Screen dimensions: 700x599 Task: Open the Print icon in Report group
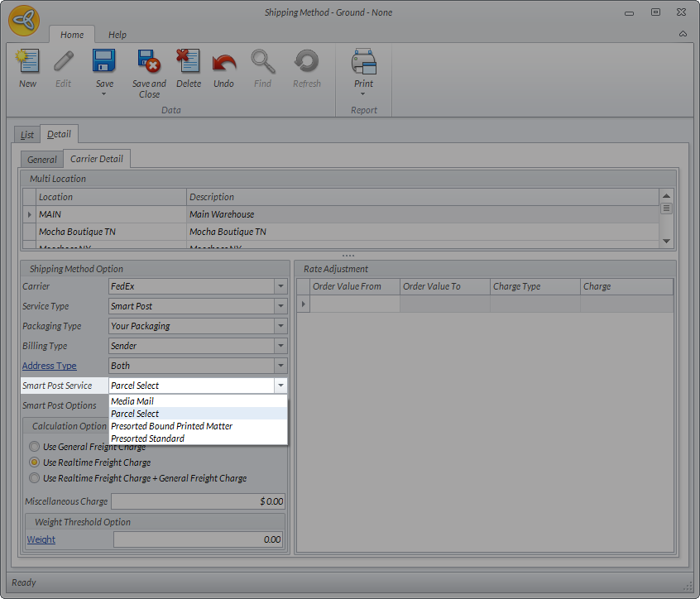(x=363, y=63)
